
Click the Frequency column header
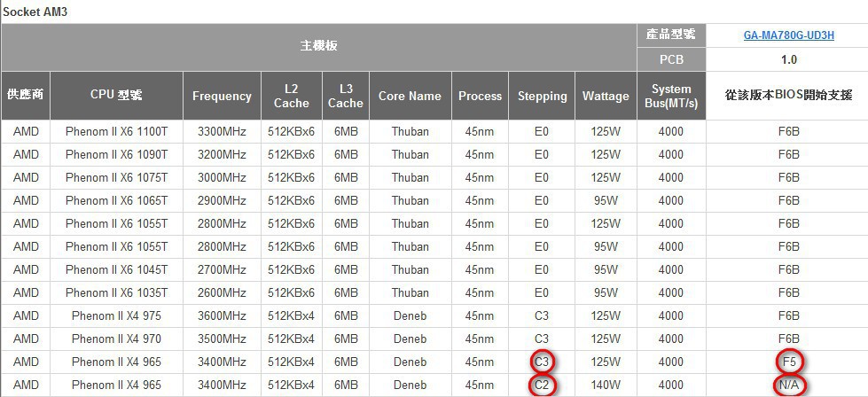click(x=222, y=96)
